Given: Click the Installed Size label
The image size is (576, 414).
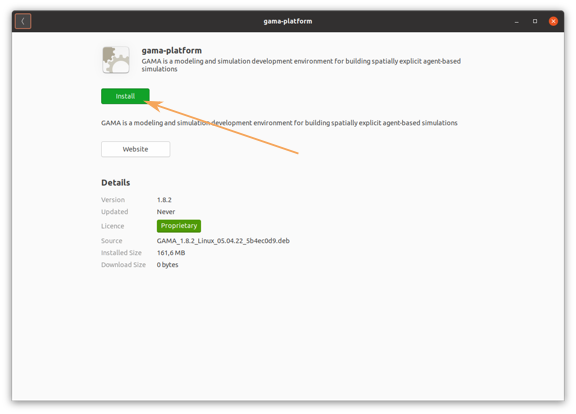Looking at the screenshot, I should (x=121, y=253).
